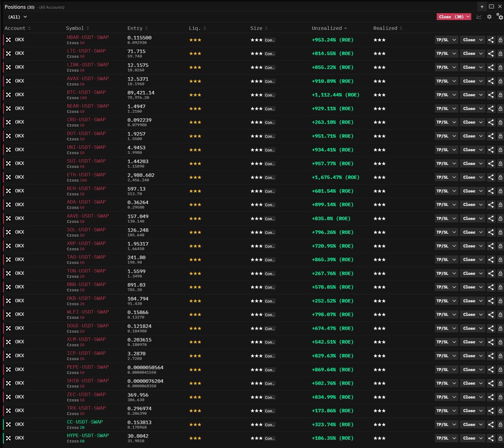Click the OKX exchange logo in the CC-USDT-SWAP row
Viewport: 504px width, 448px height.
[x=8, y=424]
